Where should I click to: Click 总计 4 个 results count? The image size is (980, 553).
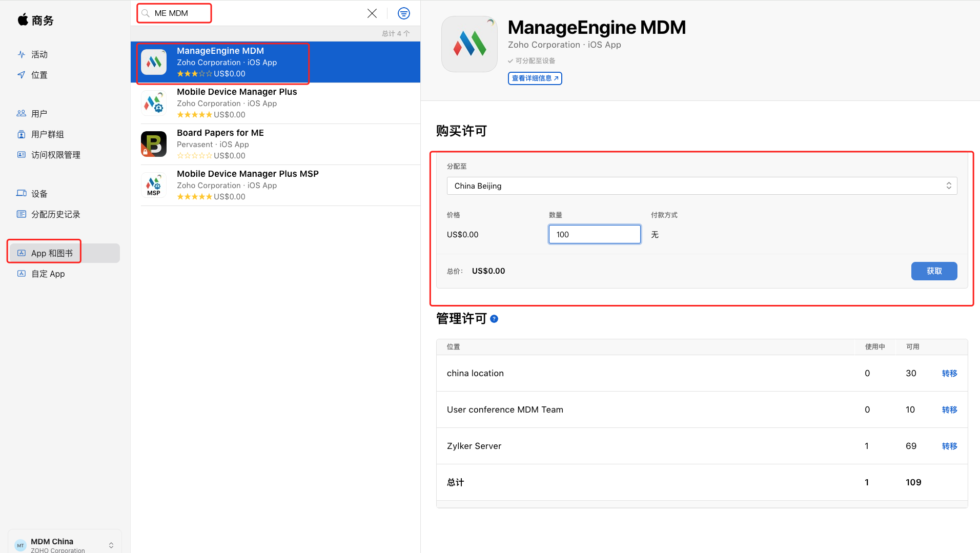coord(396,33)
